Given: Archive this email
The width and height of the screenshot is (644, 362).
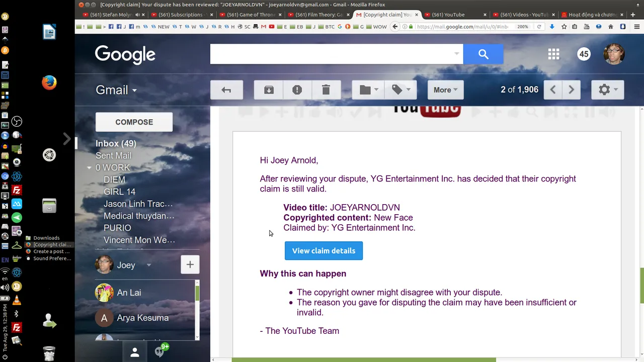Looking at the screenshot, I should tap(269, 90).
